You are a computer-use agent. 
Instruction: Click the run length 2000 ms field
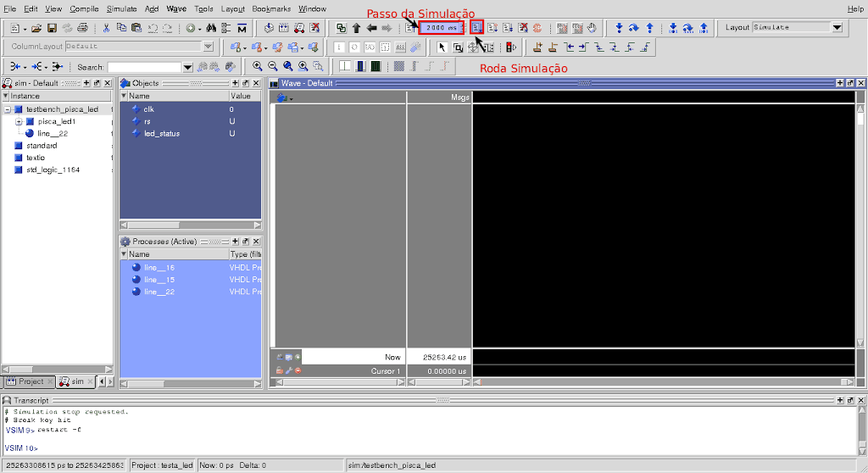pyautogui.click(x=440, y=28)
